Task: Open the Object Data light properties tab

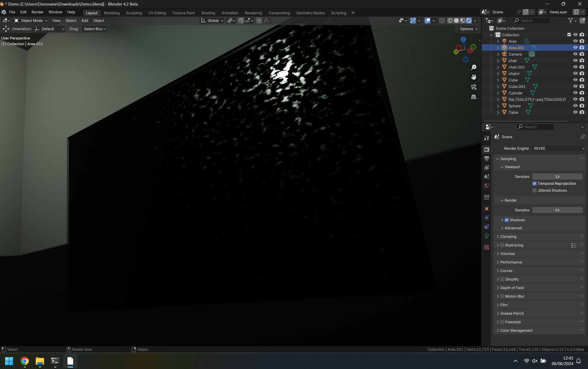Action: pyautogui.click(x=487, y=236)
